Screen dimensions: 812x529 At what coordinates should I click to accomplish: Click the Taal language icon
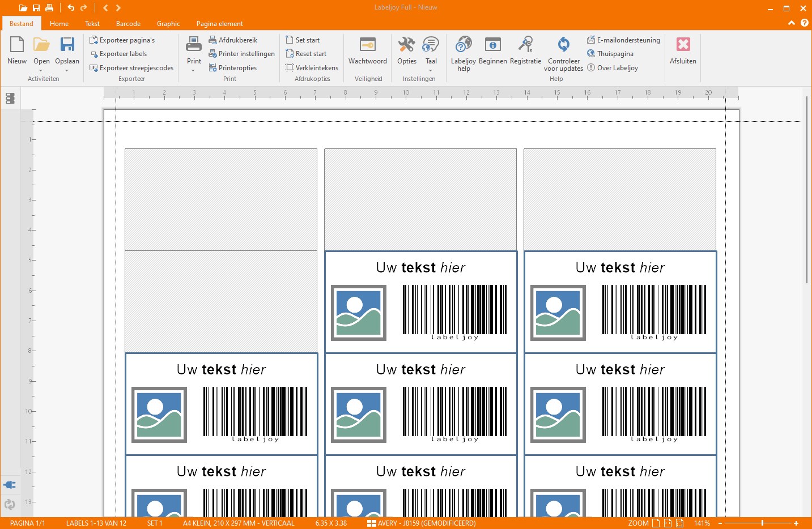coord(431,45)
